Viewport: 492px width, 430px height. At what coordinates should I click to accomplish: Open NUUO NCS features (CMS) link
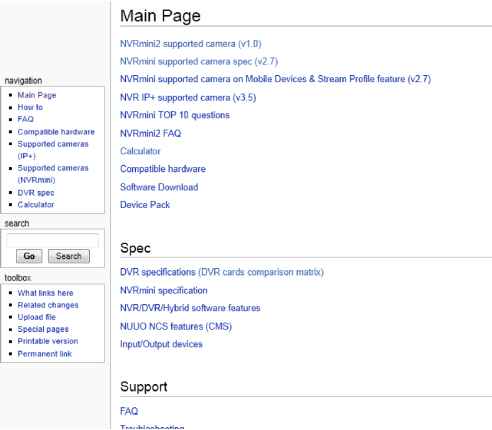(176, 326)
